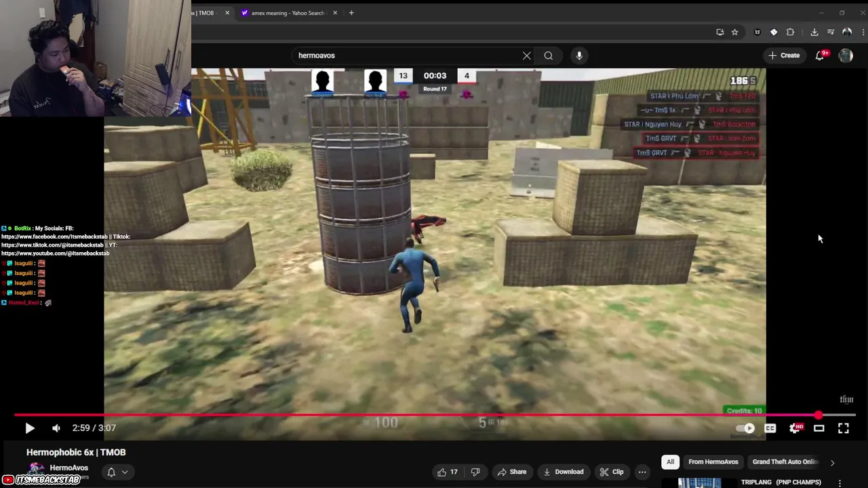
Task: Switch to the TMOB browser tab
Action: click(206, 13)
